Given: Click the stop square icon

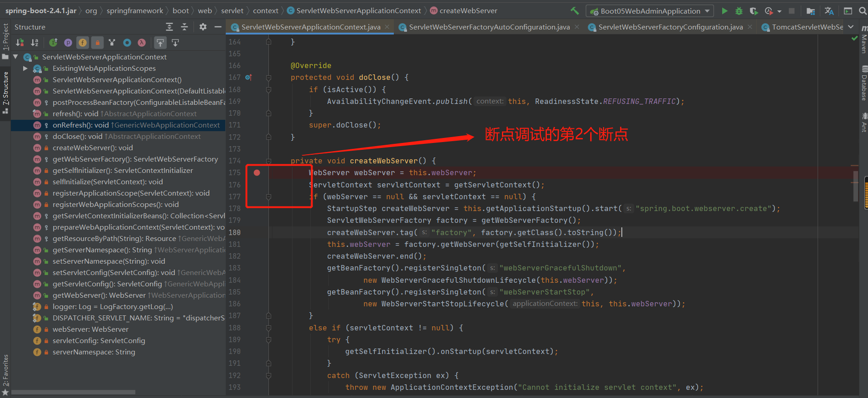Looking at the screenshot, I should pos(792,10).
